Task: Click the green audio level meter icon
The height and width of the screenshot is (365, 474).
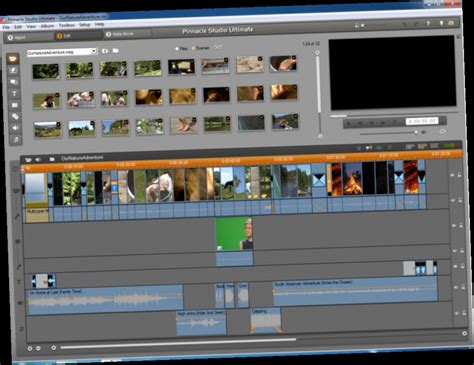Action: pos(449,146)
